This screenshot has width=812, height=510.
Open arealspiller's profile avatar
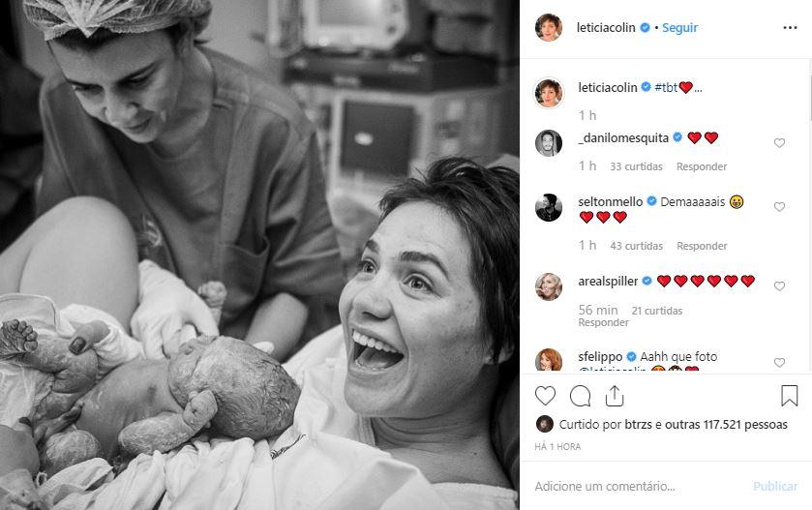[x=549, y=286]
